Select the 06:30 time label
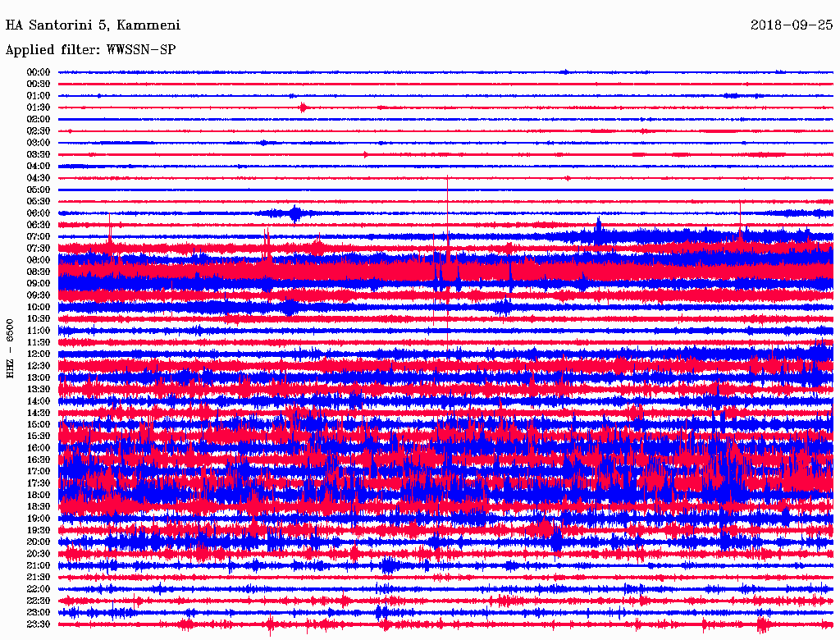This screenshot has height=640, width=840. 39,225
